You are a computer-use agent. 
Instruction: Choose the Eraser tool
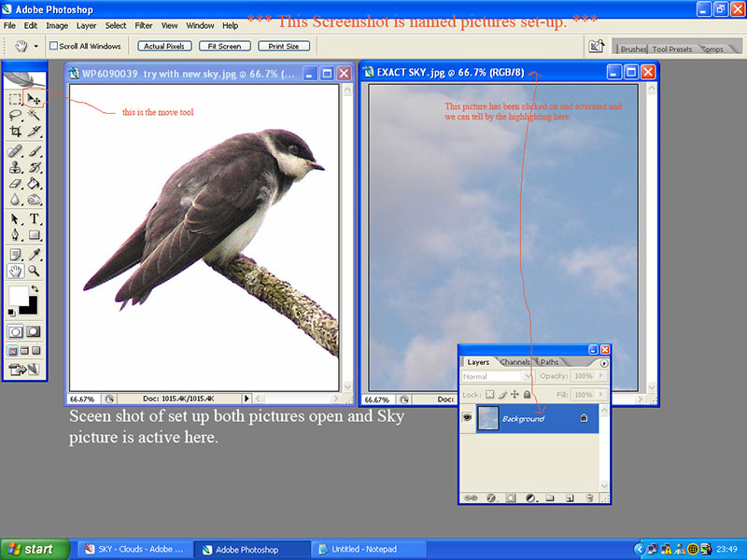coord(15,183)
